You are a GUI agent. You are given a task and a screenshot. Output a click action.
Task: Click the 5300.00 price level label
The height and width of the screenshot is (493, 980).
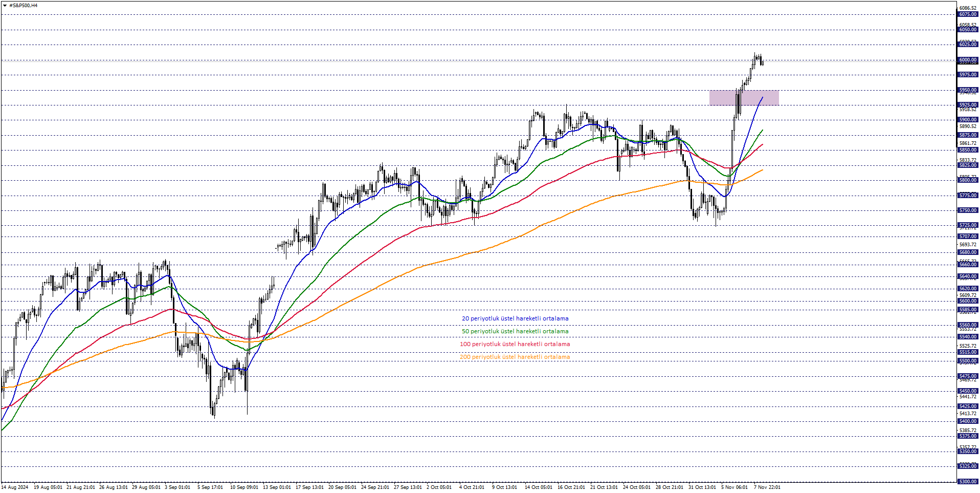click(x=968, y=482)
